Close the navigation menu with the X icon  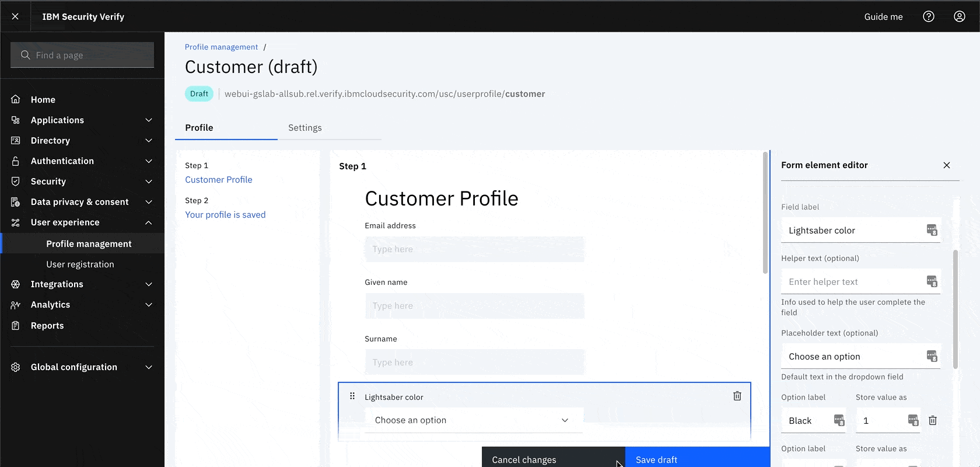point(15,16)
